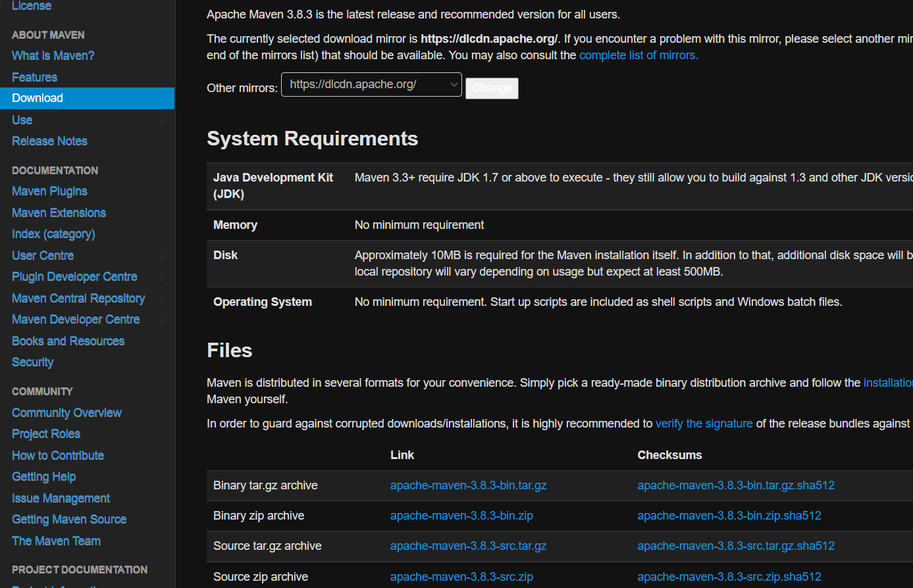Image resolution: width=913 pixels, height=588 pixels.
Task: Click the Disk row label
Action: pos(225,255)
